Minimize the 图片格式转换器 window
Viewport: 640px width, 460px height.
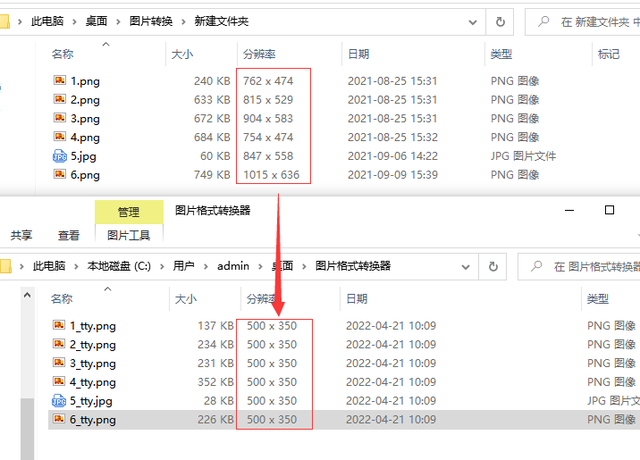(x=569, y=211)
